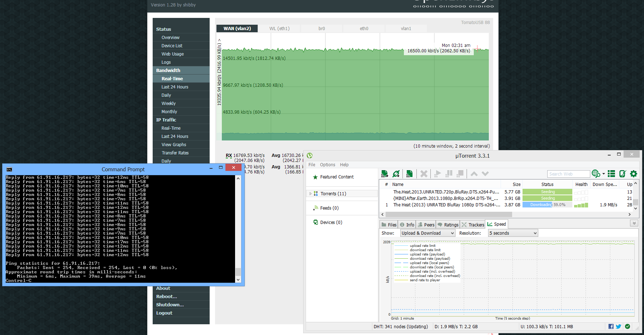The width and height of the screenshot is (644, 335).
Task: Click the Create New Torrent icon
Action: point(409,174)
